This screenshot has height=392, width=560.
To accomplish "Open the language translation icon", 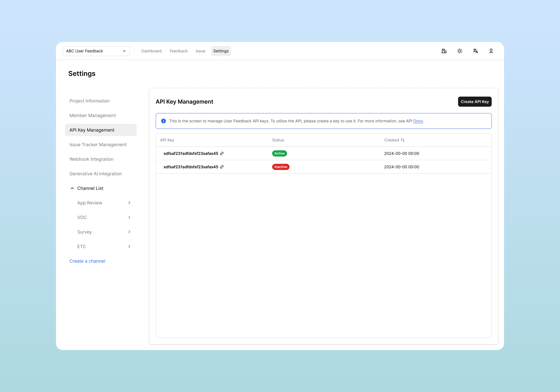I will click(475, 51).
